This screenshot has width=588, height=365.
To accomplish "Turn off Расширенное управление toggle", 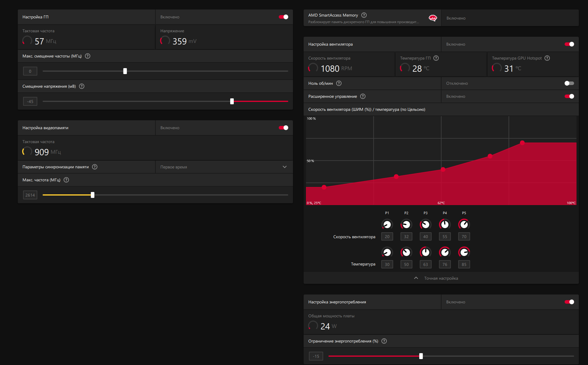I will [569, 96].
